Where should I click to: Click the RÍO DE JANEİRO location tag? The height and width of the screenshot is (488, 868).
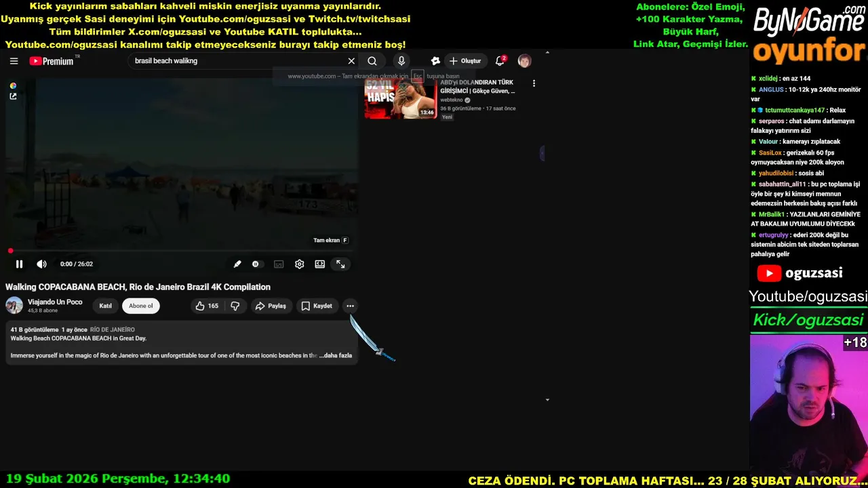click(113, 329)
